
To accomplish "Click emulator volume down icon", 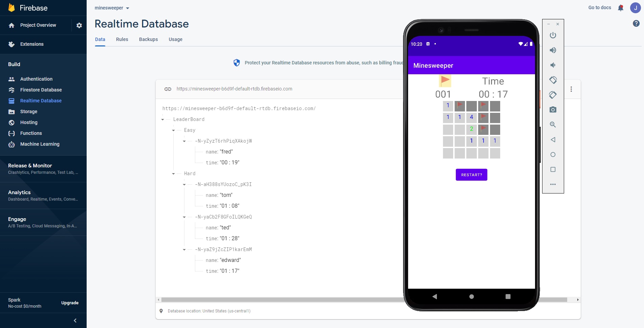I will coord(553,65).
